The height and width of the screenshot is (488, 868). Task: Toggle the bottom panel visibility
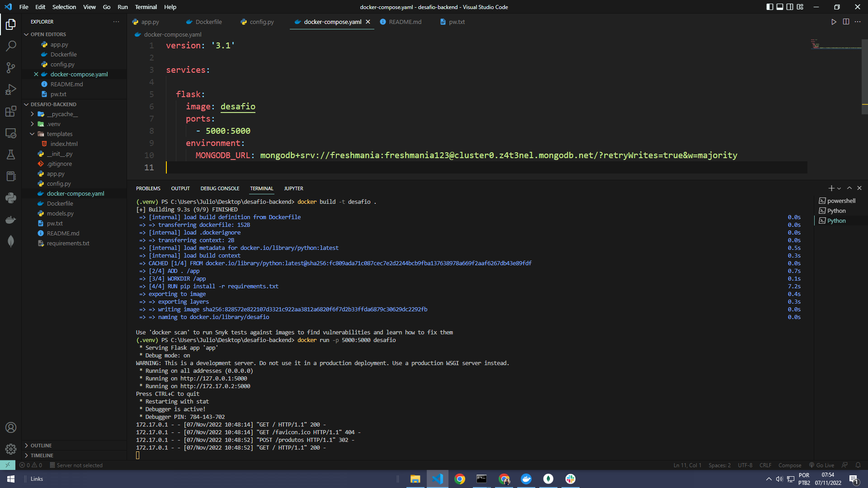(779, 7)
